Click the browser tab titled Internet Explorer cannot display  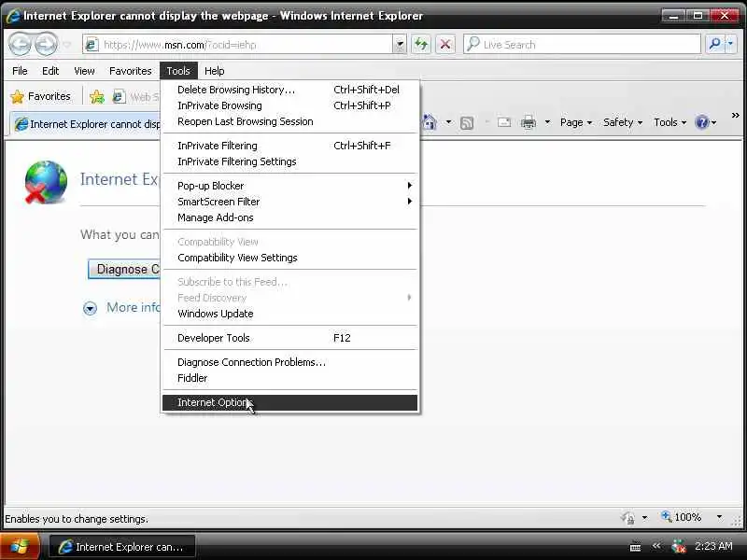click(x=87, y=124)
